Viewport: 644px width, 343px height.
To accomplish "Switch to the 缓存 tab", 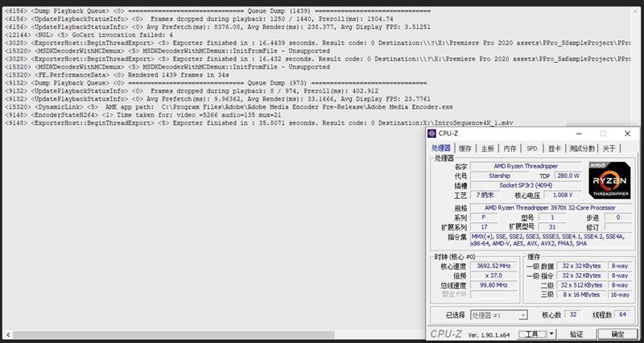I will click(465, 148).
